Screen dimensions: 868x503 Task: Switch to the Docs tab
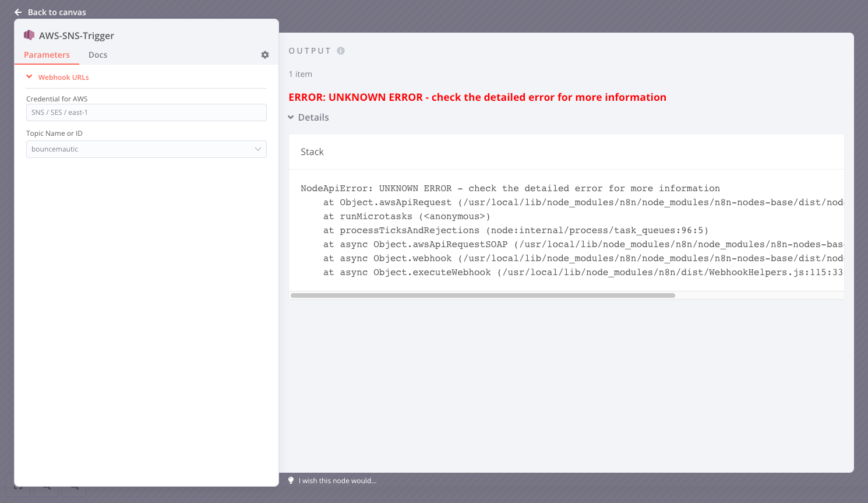[97, 54]
